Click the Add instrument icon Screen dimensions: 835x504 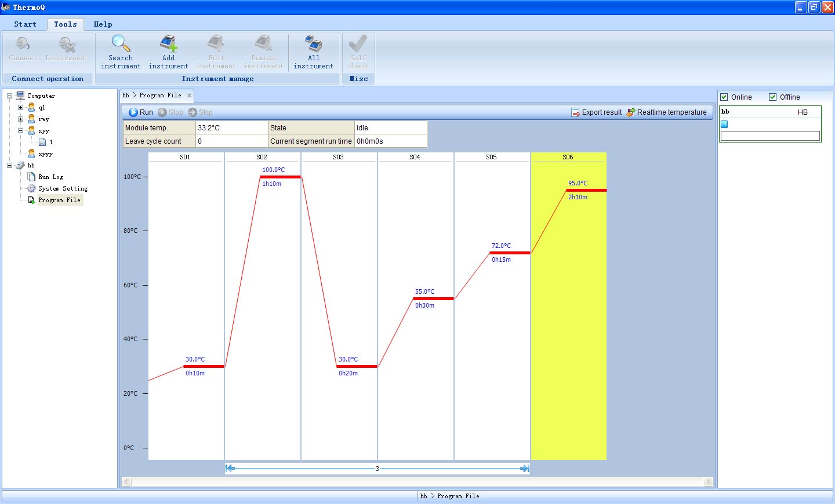(x=168, y=44)
